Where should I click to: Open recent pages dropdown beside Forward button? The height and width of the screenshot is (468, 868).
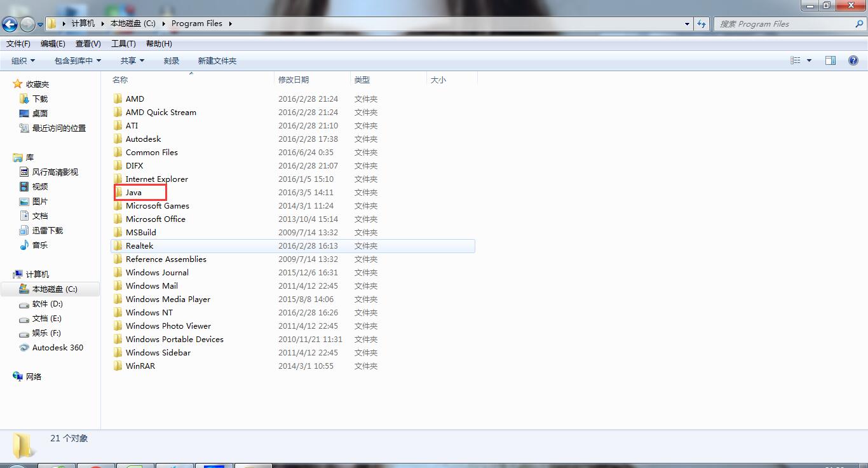[40, 25]
